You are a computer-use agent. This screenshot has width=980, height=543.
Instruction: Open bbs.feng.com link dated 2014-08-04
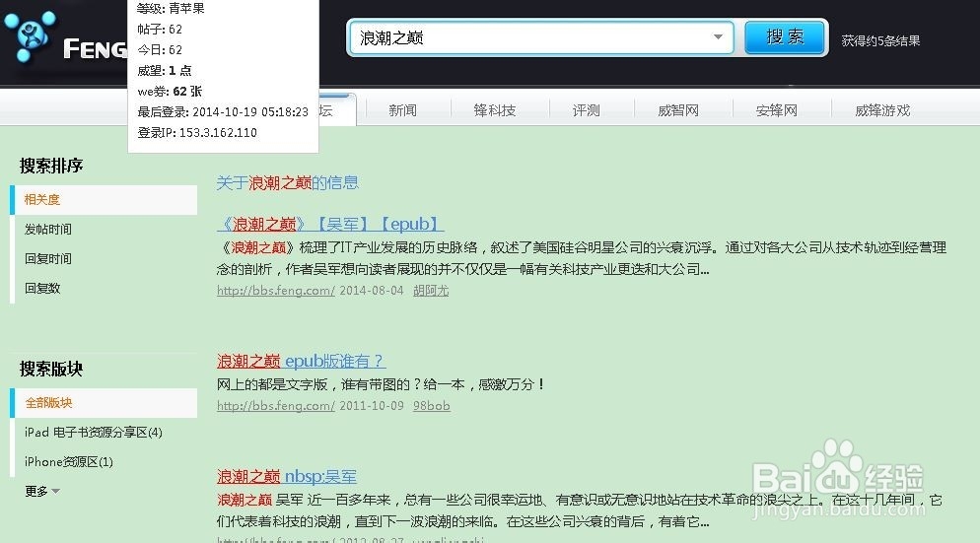276,291
